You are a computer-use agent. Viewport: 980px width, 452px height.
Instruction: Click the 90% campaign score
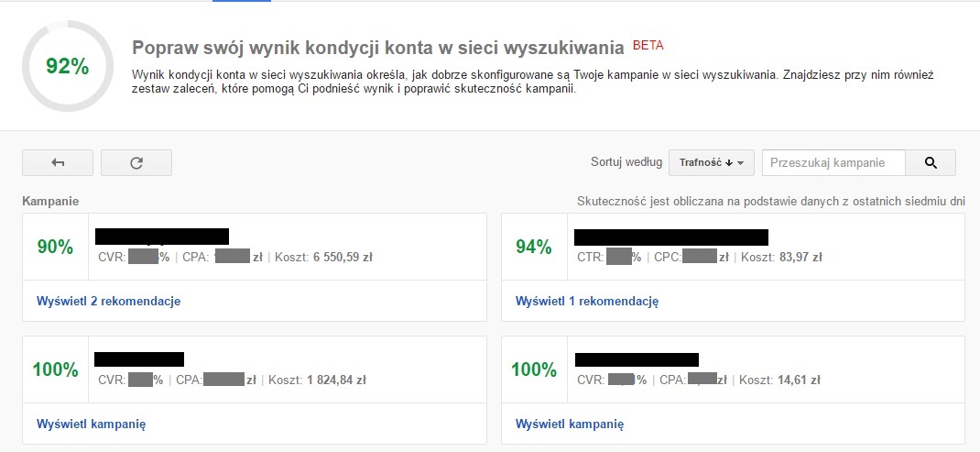tap(56, 247)
